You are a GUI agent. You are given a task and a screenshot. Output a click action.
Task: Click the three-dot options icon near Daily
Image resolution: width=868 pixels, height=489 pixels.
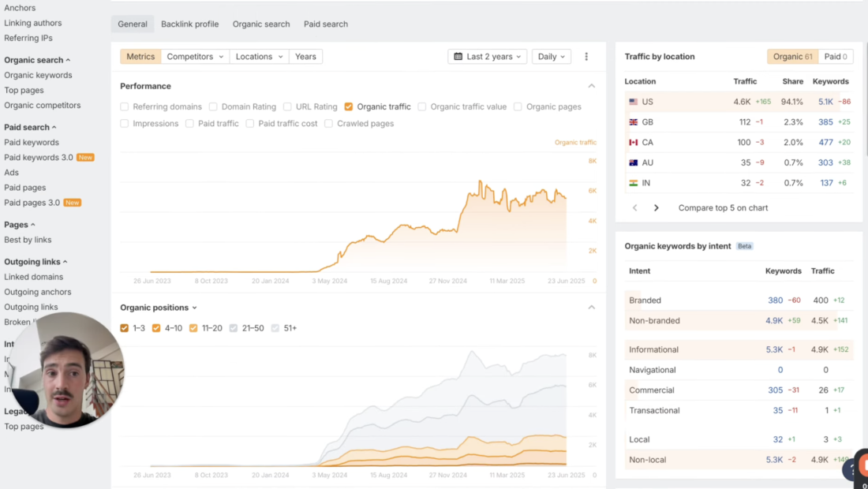point(585,56)
